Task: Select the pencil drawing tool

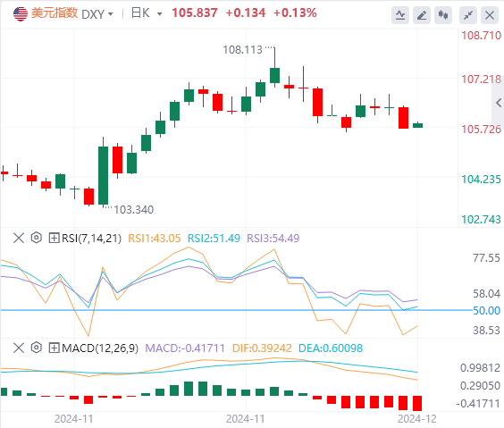Action: pos(422,15)
